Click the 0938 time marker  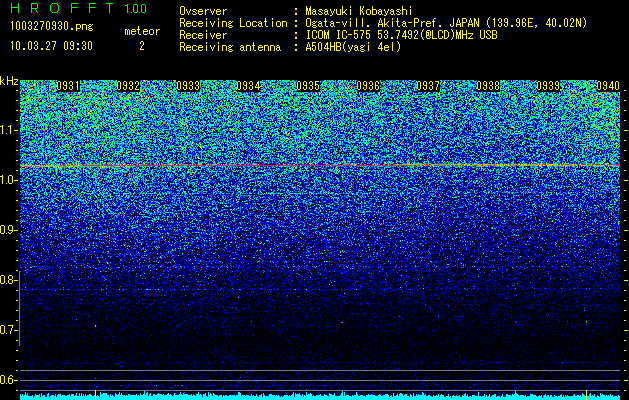tap(488, 86)
